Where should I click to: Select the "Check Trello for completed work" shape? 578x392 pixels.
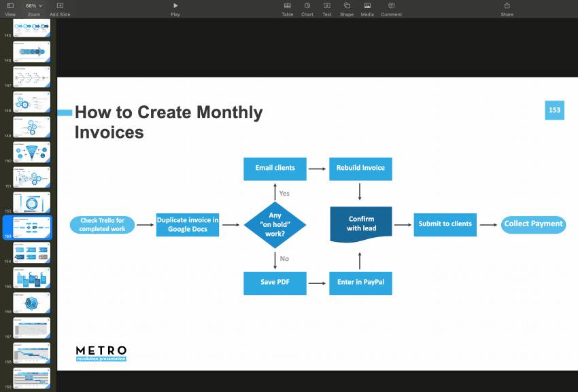tap(102, 225)
